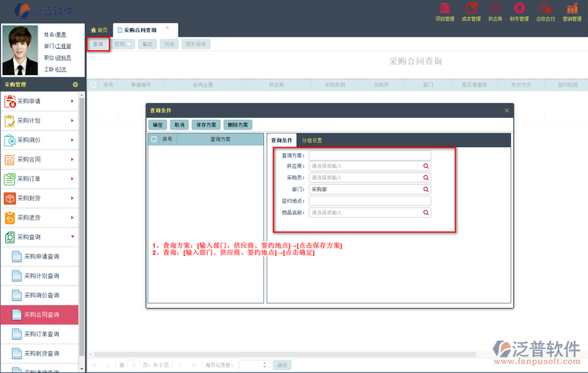Open 项目管理 module icon
Viewport: 588px width, 373px height.
445,12
